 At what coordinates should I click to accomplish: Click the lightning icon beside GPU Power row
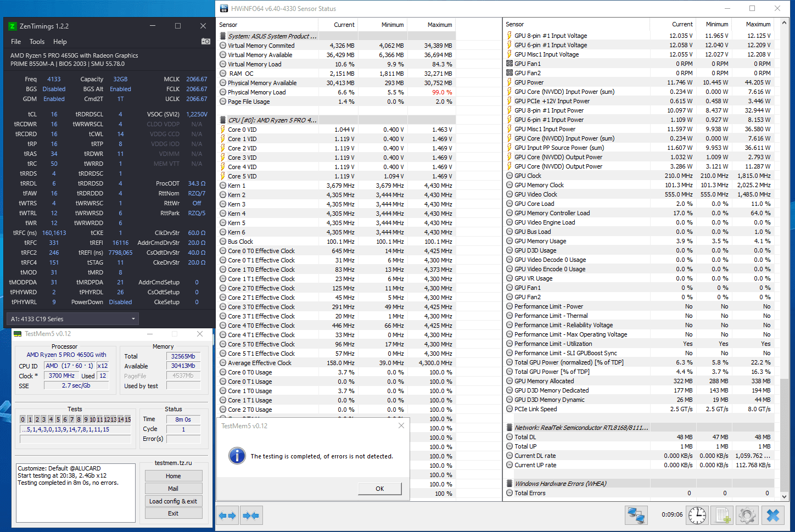(510, 82)
